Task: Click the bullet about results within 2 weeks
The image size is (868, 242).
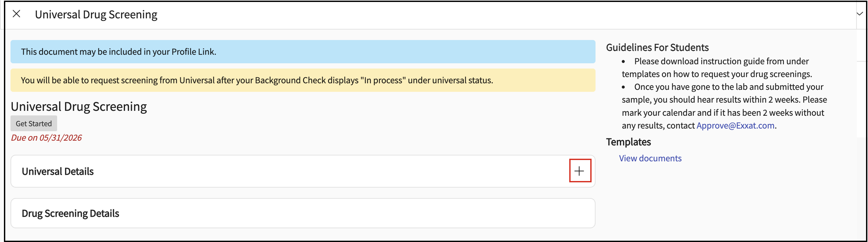Action: [x=724, y=106]
